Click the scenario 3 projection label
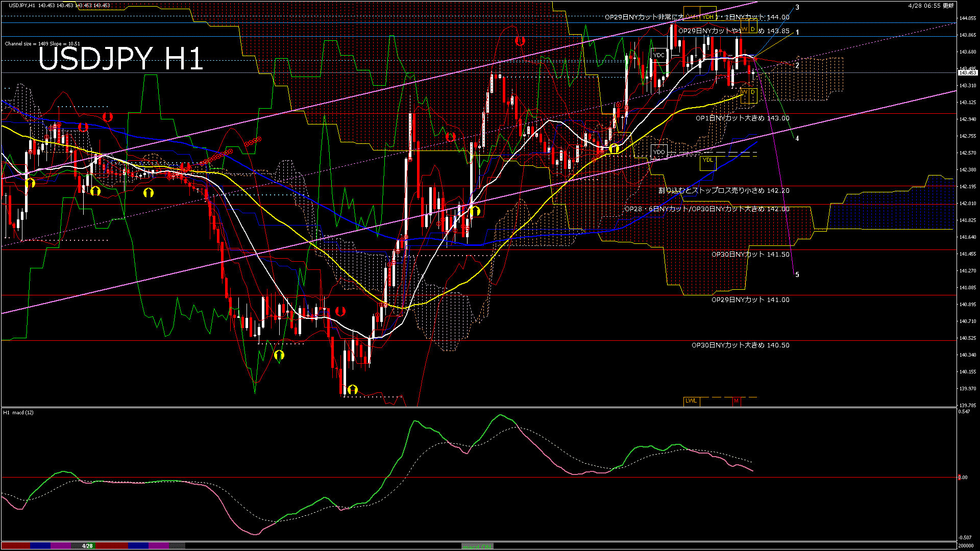Image resolution: width=980 pixels, height=551 pixels. coord(797,8)
